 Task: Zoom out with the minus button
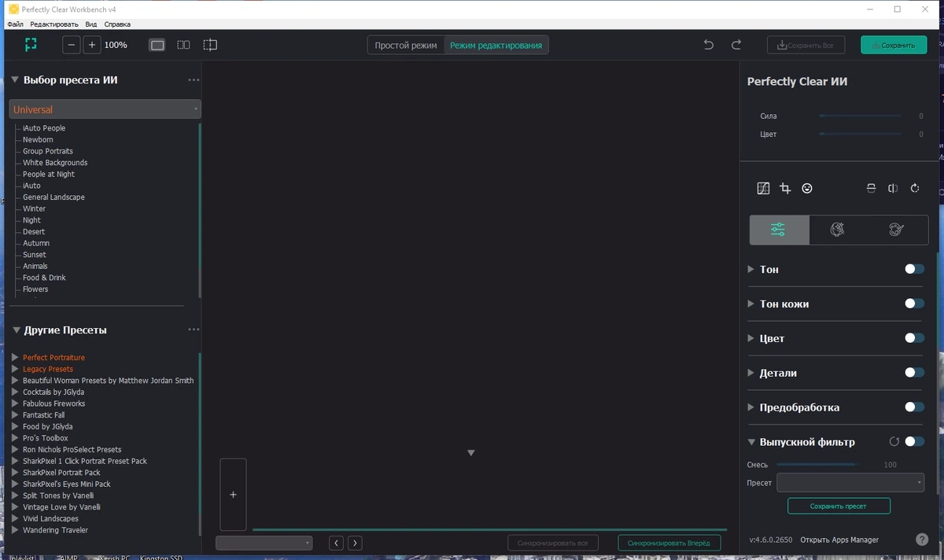point(72,45)
